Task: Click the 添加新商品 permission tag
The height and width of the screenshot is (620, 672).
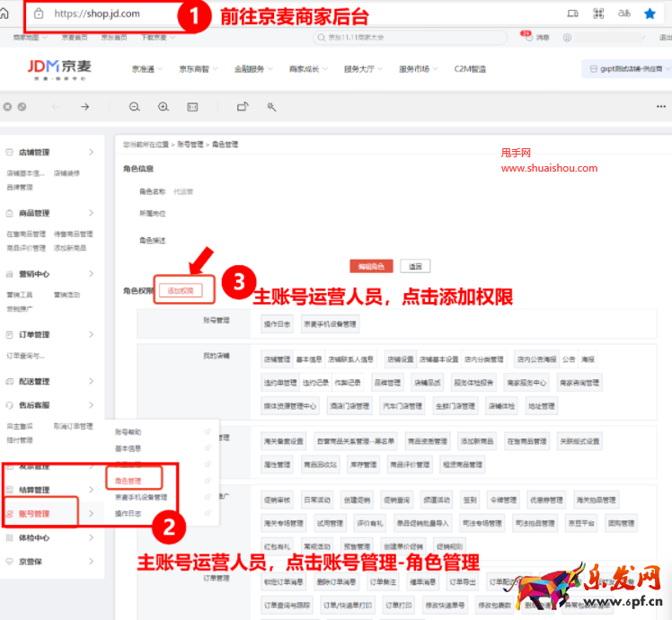Action: click(x=477, y=441)
